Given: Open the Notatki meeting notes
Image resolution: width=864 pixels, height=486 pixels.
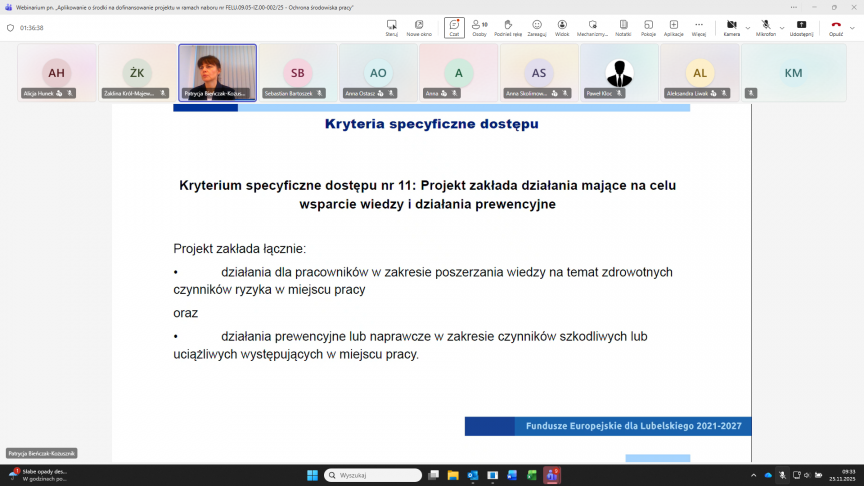Looking at the screenshot, I should [x=623, y=27].
